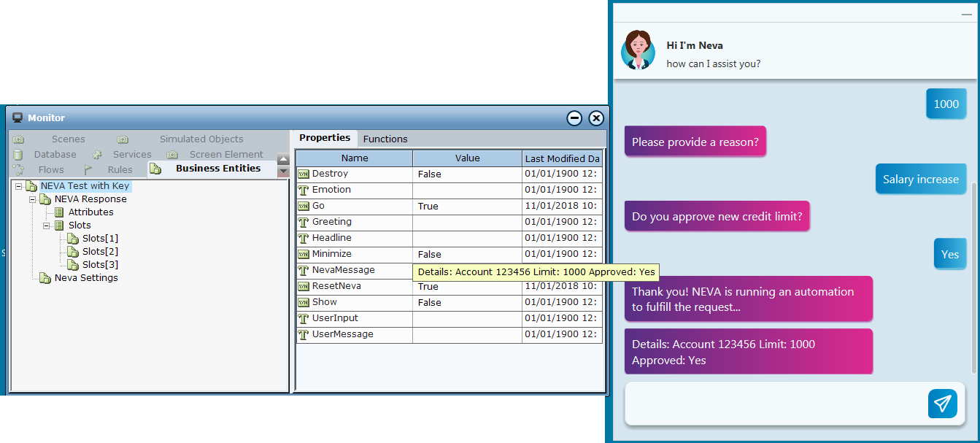Collapse the NEVA Response tree node
980x443 pixels.
(x=33, y=199)
